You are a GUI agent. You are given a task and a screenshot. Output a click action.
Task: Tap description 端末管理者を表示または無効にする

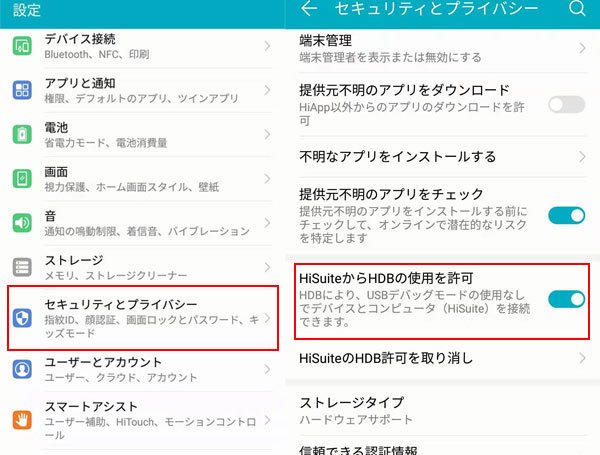pos(390,57)
